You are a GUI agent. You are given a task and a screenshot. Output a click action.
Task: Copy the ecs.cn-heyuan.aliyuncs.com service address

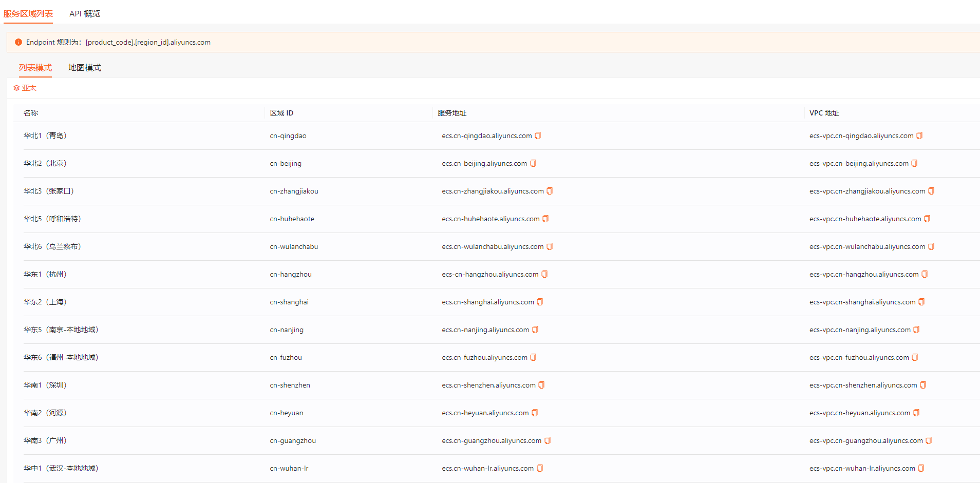tap(535, 413)
